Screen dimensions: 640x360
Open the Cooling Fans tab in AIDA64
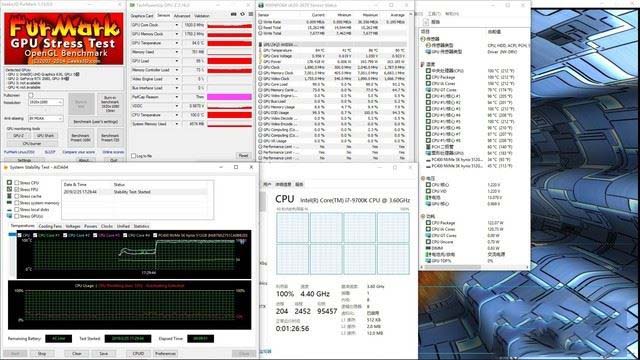[x=50, y=226]
